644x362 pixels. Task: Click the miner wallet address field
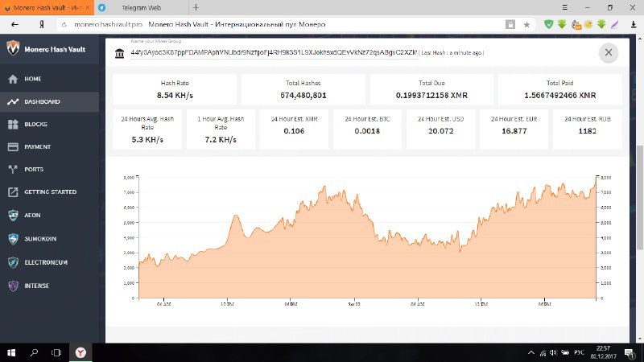pos(274,53)
